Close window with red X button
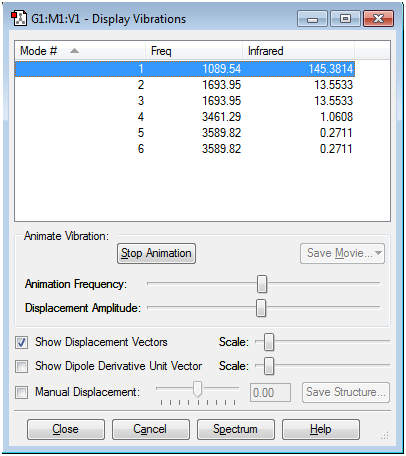406x456 pixels. click(378, 19)
